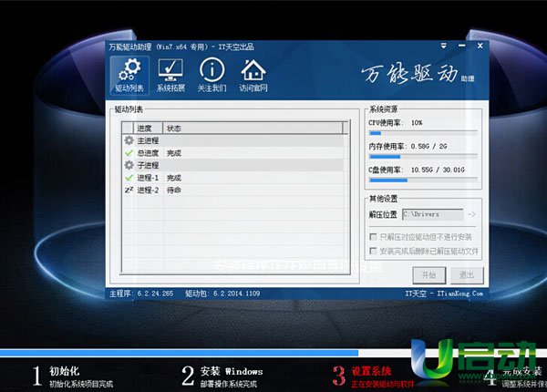Click installer step 2 安装 Windows
This screenshot has width=547, height=392.
222,377
